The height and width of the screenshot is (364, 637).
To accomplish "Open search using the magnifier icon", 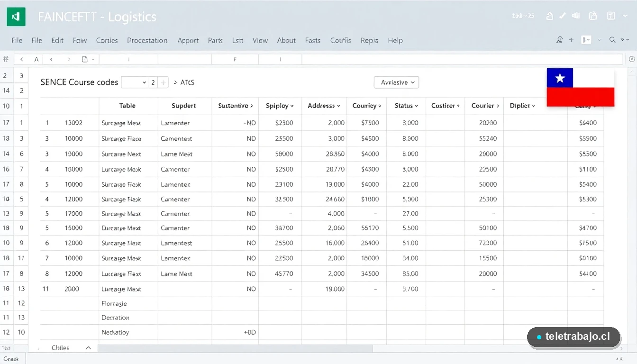I will pos(612,40).
